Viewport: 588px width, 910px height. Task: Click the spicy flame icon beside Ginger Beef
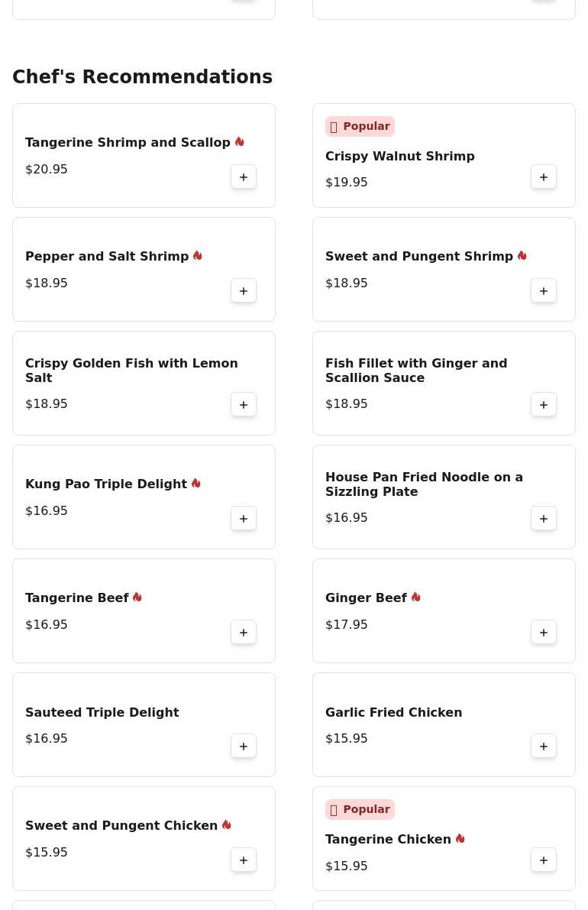(x=416, y=597)
